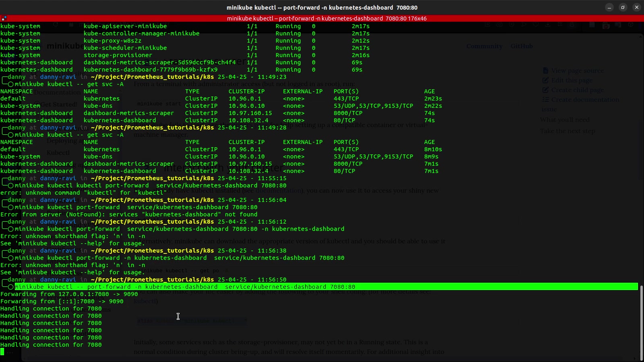The image size is (644, 362).
Task: Click the pod name kube-proxy-w8s2z
Action: tap(113, 41)
